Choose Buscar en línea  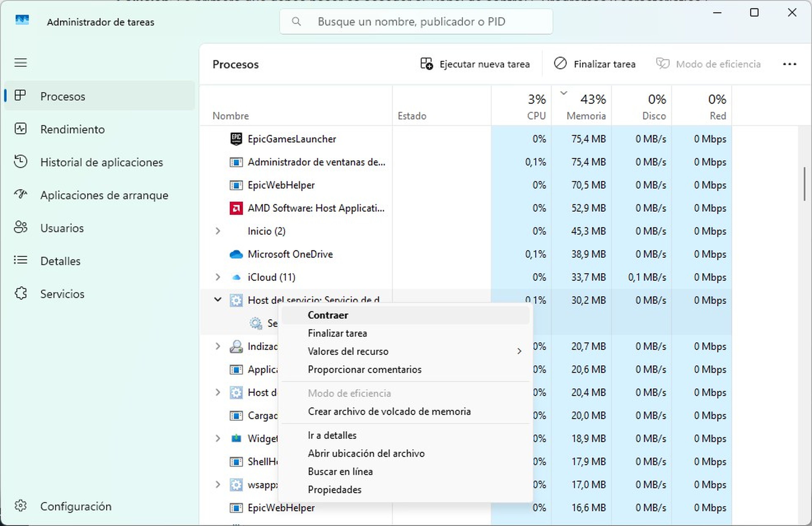[405, 471]
